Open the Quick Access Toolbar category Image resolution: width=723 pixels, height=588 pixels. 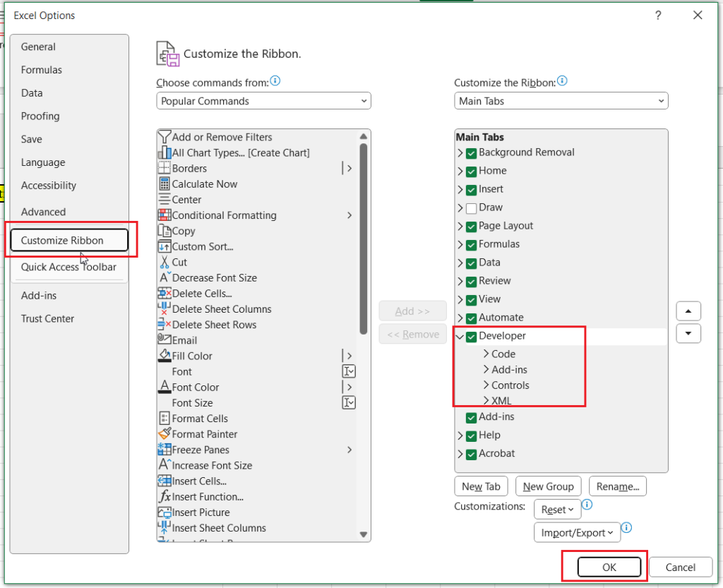pos(68,267)
